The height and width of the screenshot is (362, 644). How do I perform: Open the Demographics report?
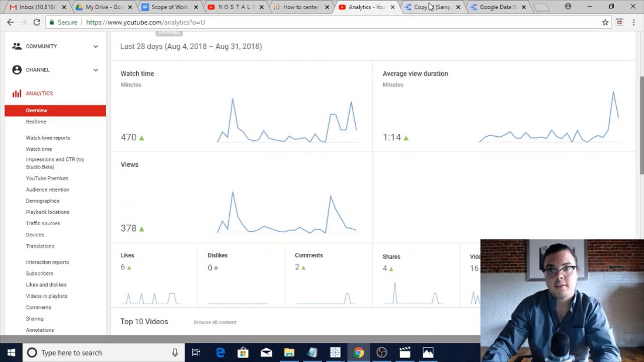pyautogui.click(x=43, y=201)
